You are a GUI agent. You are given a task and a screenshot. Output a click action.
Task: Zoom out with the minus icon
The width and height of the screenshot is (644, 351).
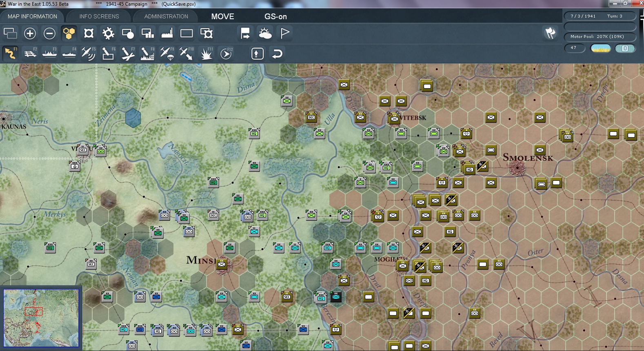pyautogui.click(x=49, y=33)
